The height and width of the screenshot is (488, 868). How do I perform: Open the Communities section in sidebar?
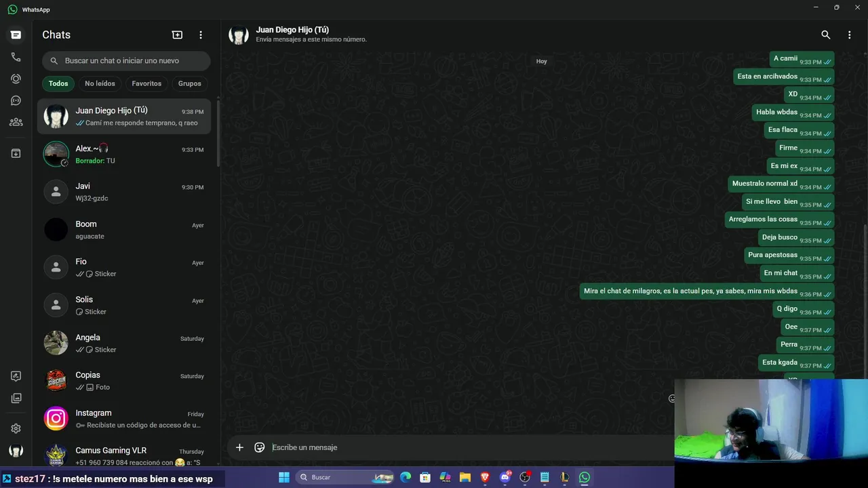pyautogui.click(x=16, y=122)
